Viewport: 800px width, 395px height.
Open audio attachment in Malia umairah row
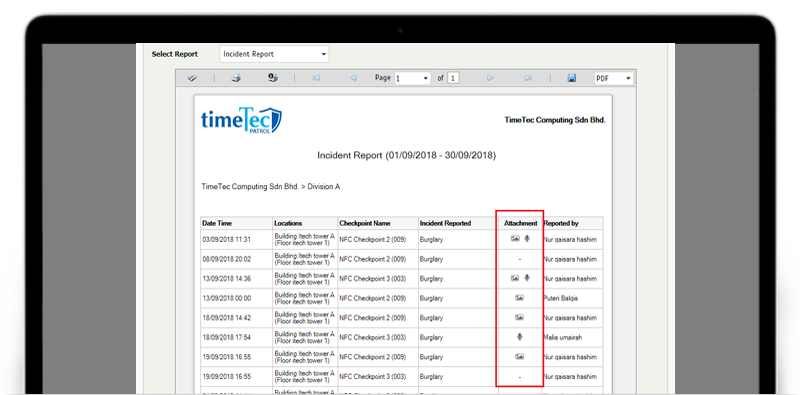click(520, 337)
